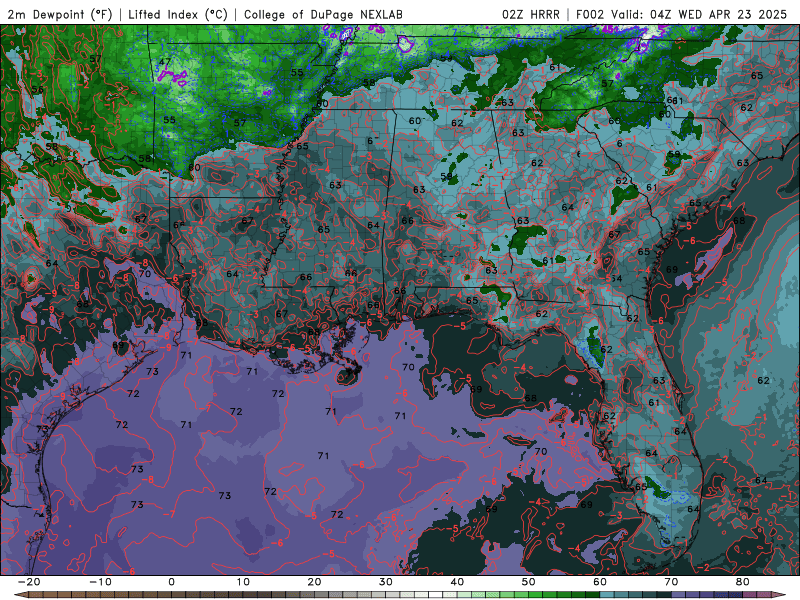Click the "10" label on the color scale

click(243, 582)
